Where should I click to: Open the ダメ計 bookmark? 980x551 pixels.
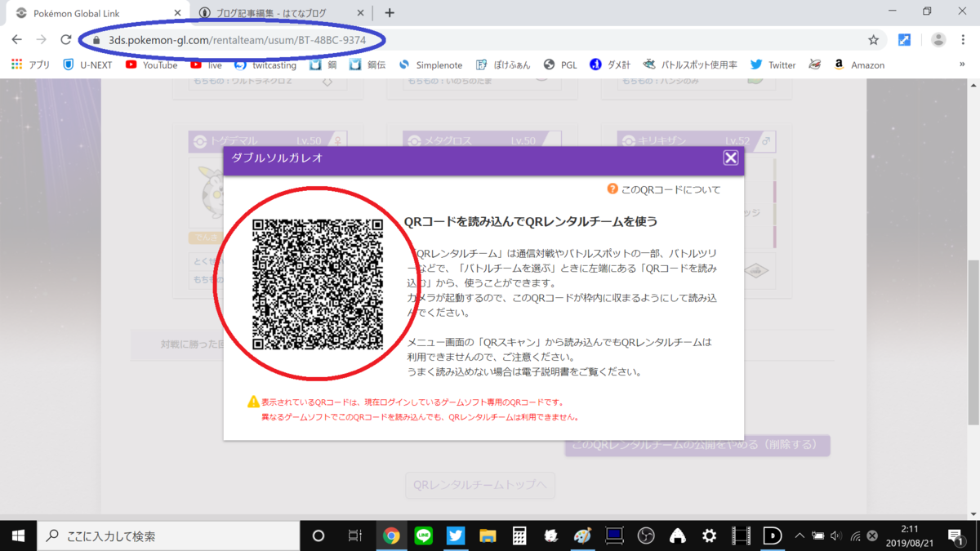tap(609, 64)
